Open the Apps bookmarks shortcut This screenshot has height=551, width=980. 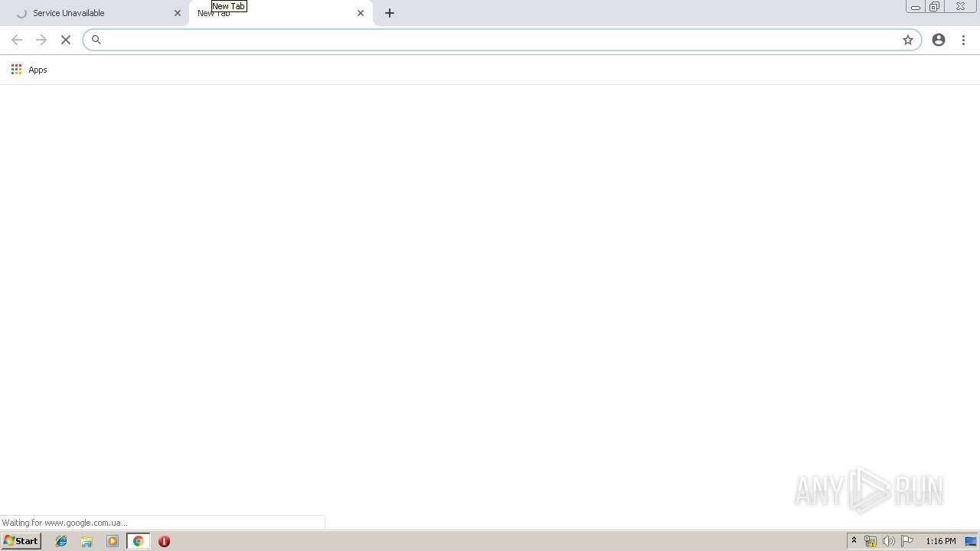coord(29,70)
